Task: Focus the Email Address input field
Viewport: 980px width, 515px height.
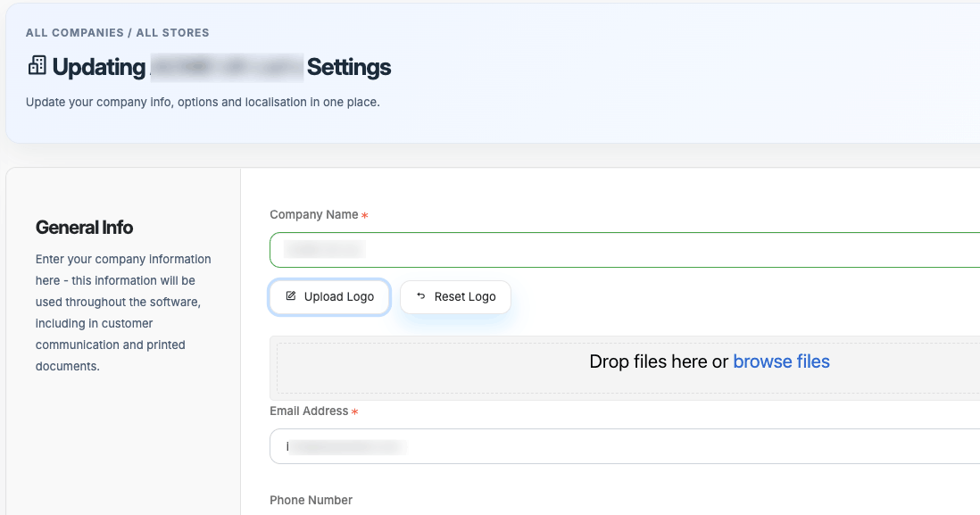Action: pyautogui.click(x=625, y=446)
